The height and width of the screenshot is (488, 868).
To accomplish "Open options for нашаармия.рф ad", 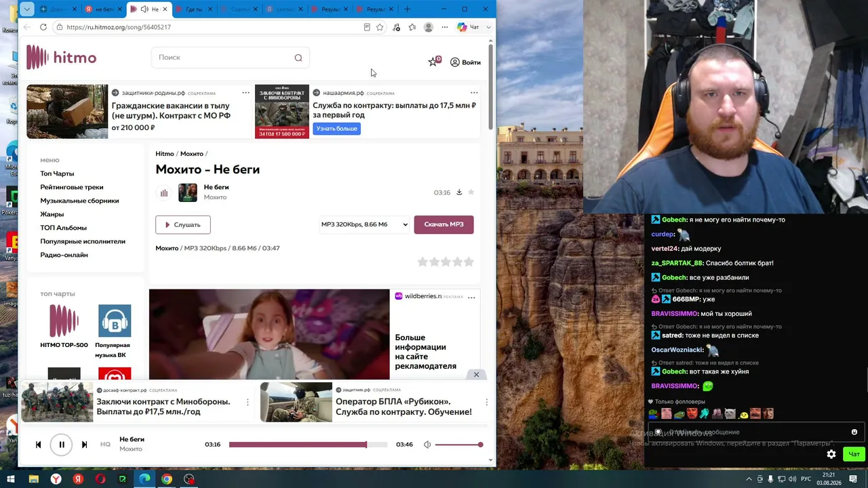I will click(474, 93).
